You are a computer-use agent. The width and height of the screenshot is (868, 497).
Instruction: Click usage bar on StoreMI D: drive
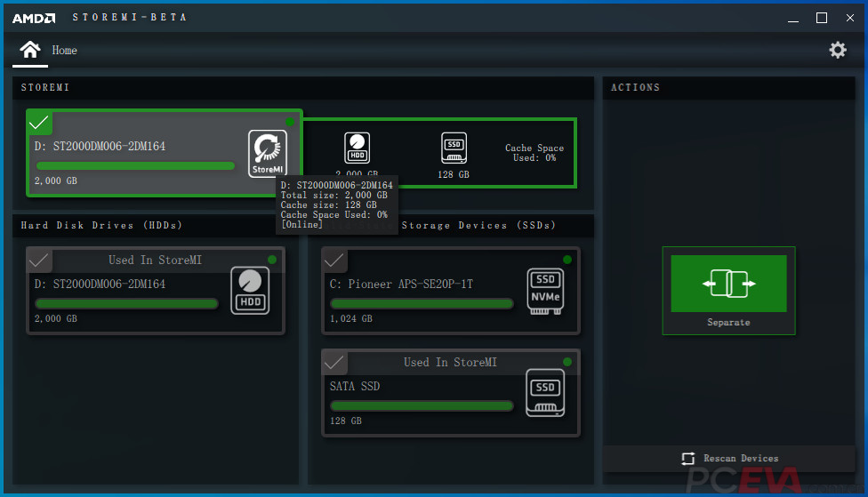(135, 165)
